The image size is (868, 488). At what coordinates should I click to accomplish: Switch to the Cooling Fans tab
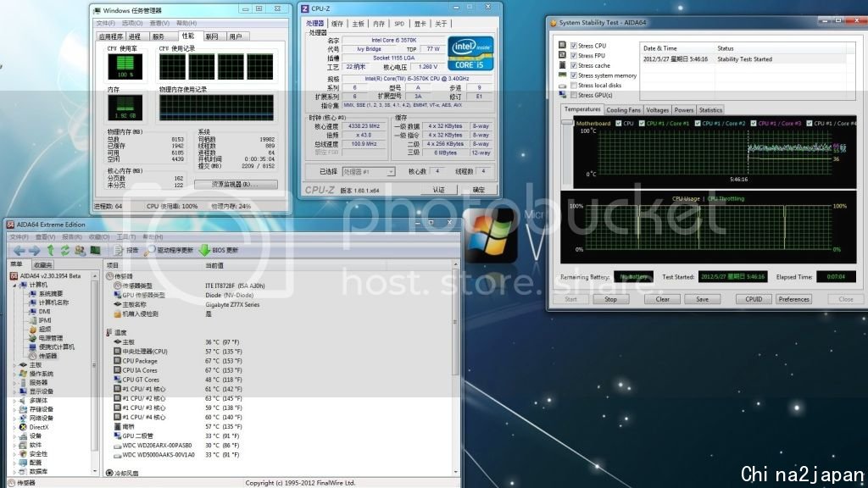623,110
